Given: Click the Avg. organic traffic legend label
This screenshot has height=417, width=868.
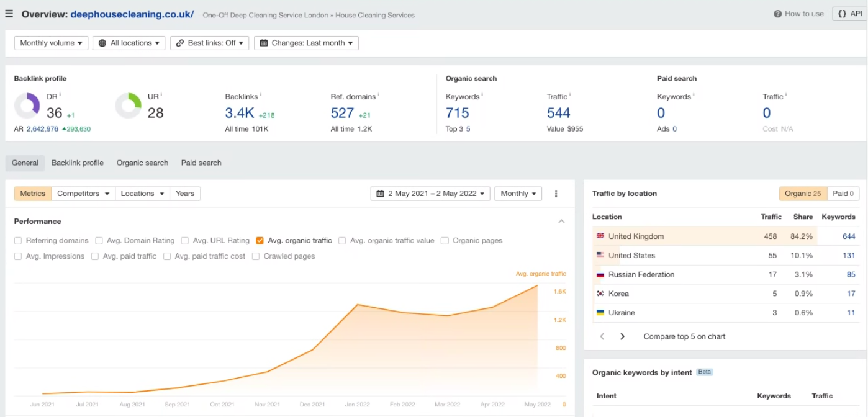Looking at the screenshot, I should (x=541, y=274).
